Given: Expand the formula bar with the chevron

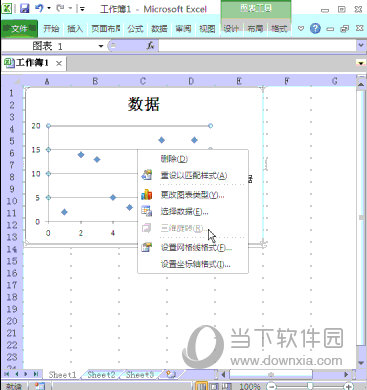Looking at the screenshot, I should [361, 45].
